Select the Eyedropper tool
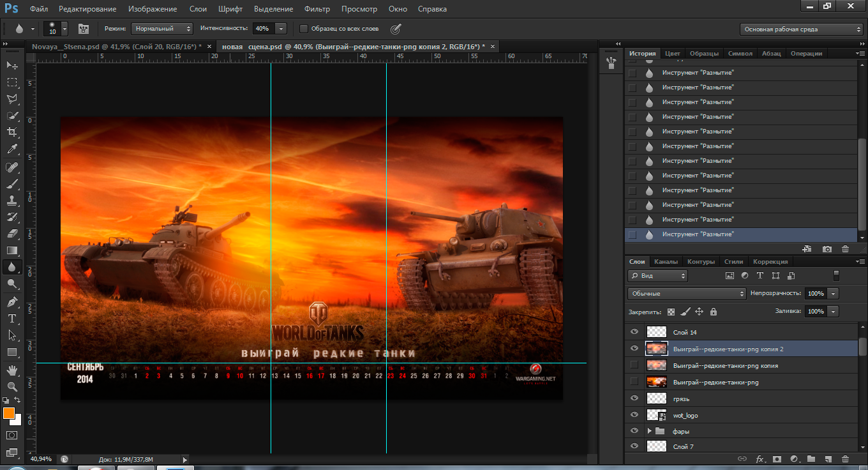 pyautogui.click(x=12, y=149)
